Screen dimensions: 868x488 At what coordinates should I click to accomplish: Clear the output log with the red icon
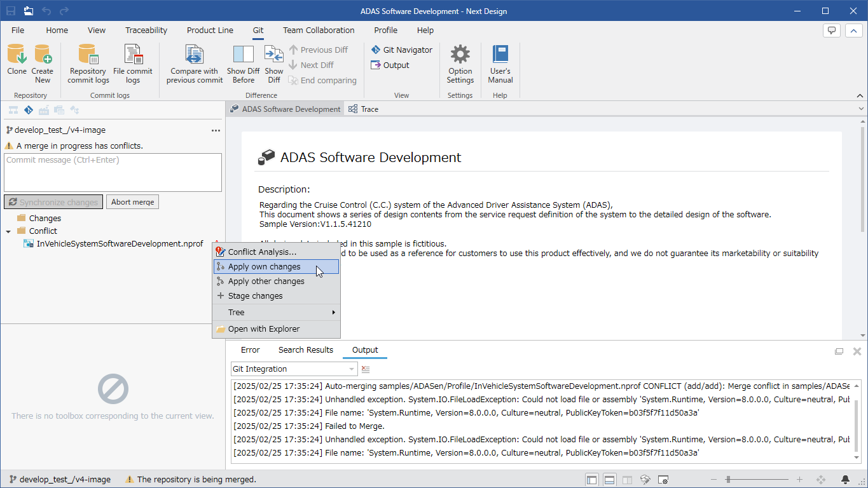366,369
